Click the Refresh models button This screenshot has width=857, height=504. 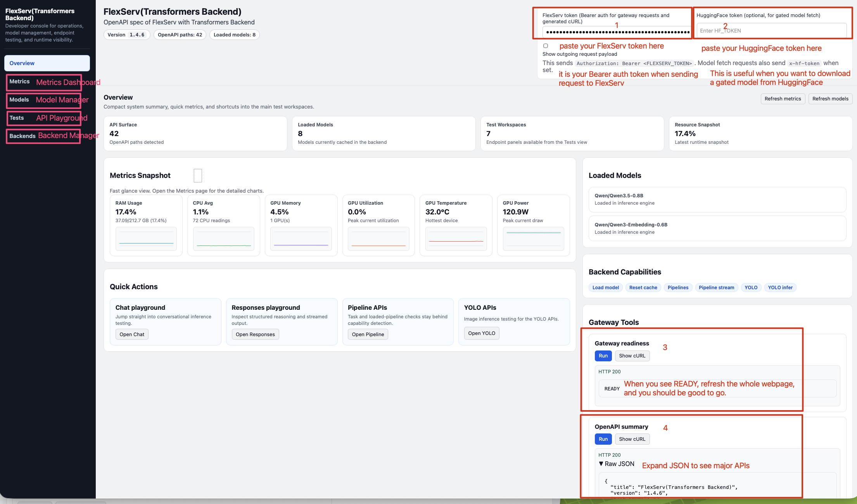[830, 99]
